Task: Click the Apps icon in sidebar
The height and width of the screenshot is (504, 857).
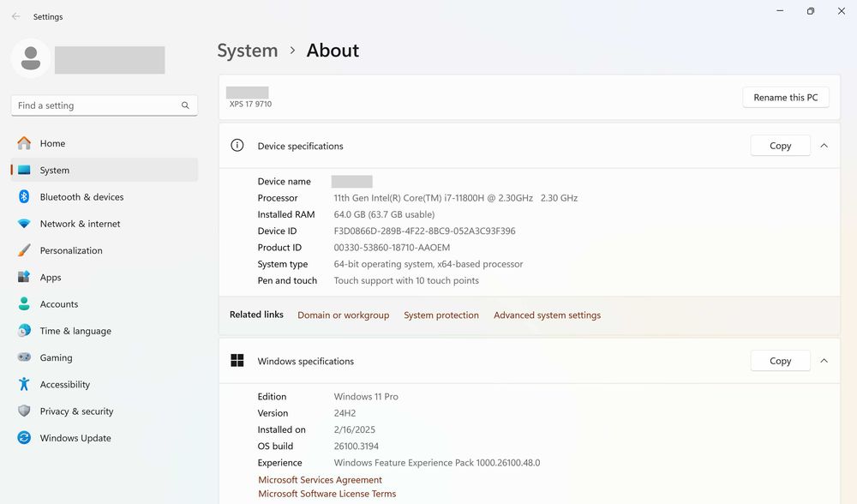Action: [x=24, y=277]
